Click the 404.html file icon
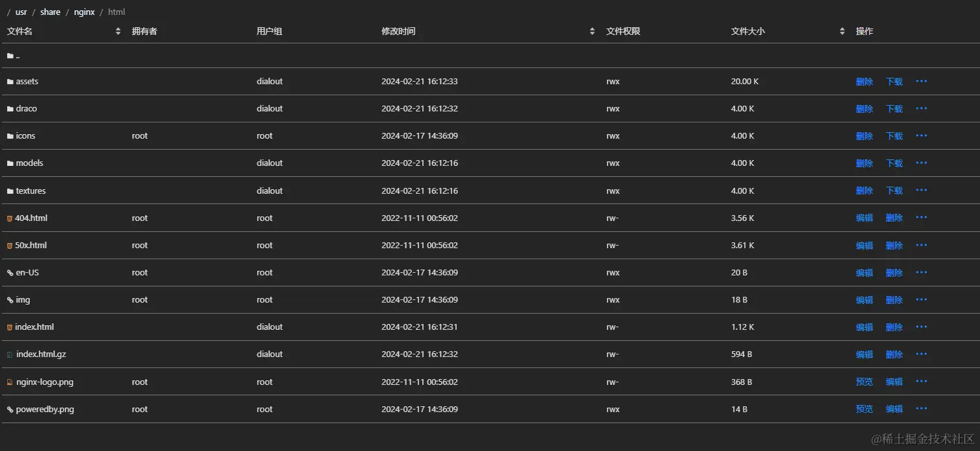This screenshot has width=980, height=451. [x=10, y=218]
